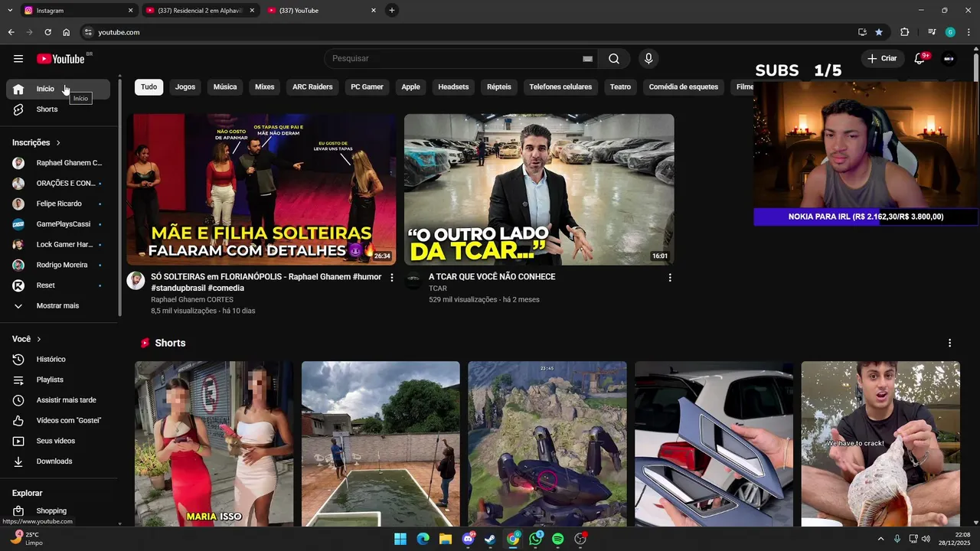Open Chrome extensions puzzle icon
Screen dimensions: 980x551
click(x=905, y=32)
